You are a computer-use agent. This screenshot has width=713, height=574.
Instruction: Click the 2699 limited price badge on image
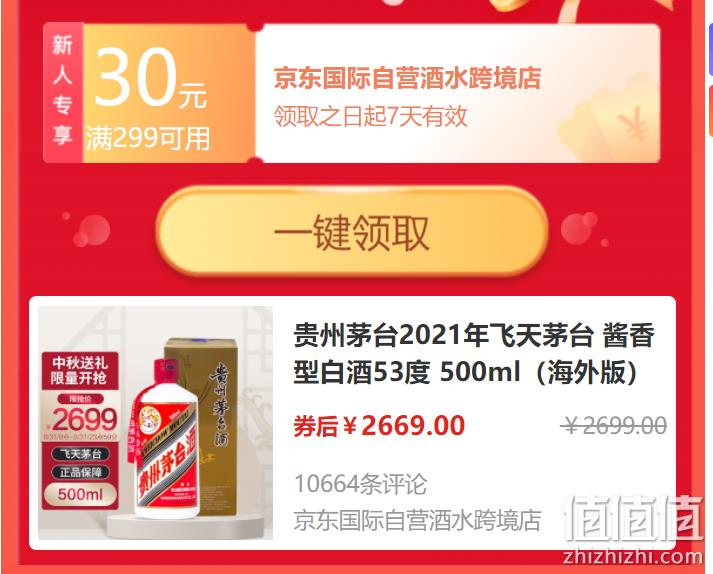82,419
